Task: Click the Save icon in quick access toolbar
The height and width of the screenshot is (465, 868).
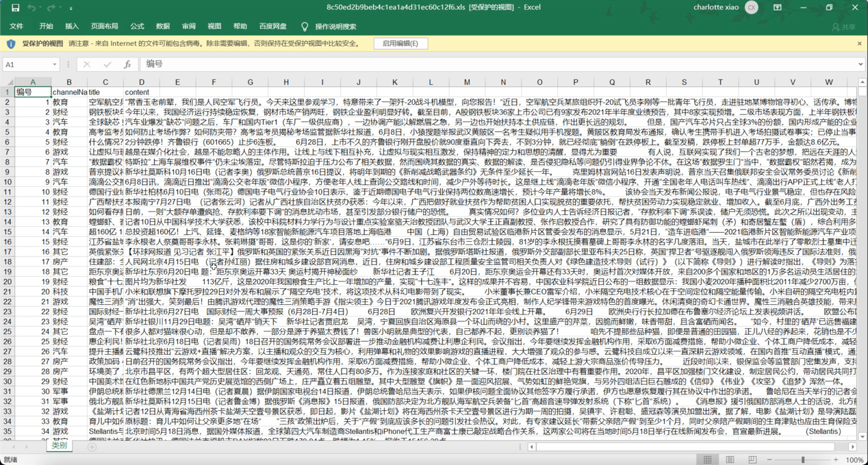Action: tap(15, 8)
